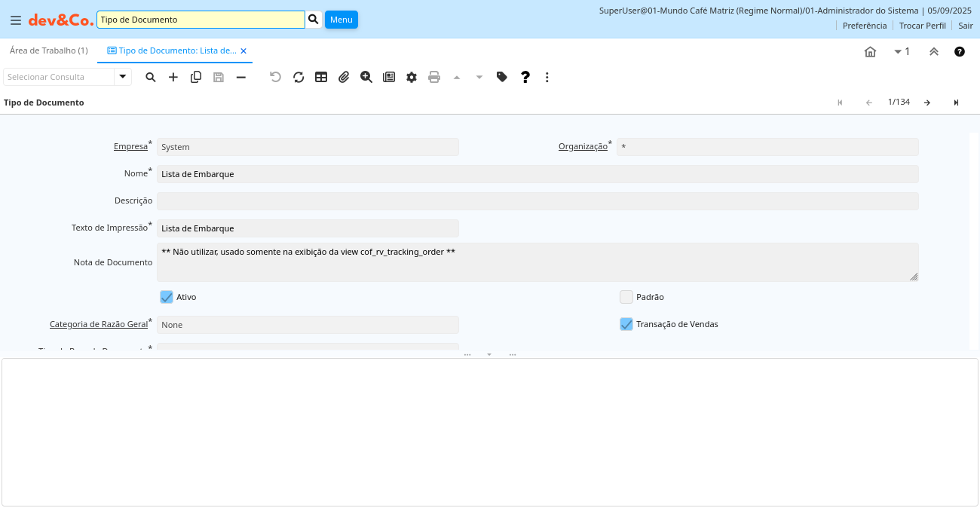Uncheck the Ativo checkbox
The image size is (980, 508).
[167, 297]
